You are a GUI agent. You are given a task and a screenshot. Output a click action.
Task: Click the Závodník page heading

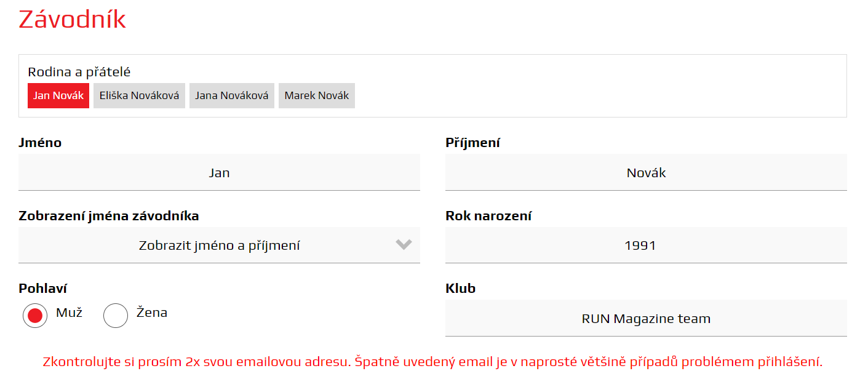point(72,20)
